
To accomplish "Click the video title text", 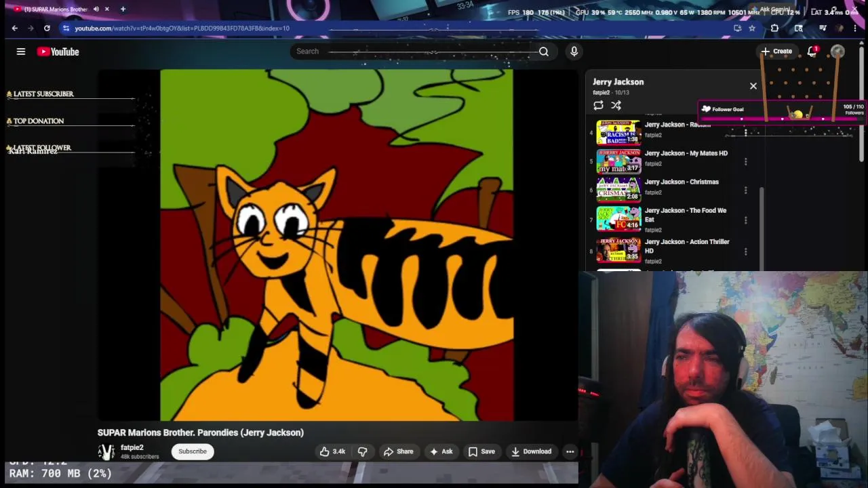I will [x=201, y=432].
